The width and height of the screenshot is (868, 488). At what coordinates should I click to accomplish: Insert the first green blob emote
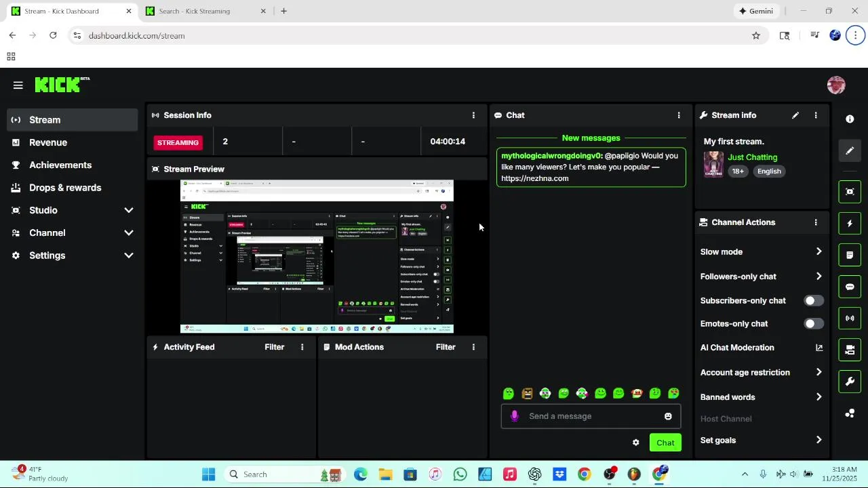click(509, 393)
